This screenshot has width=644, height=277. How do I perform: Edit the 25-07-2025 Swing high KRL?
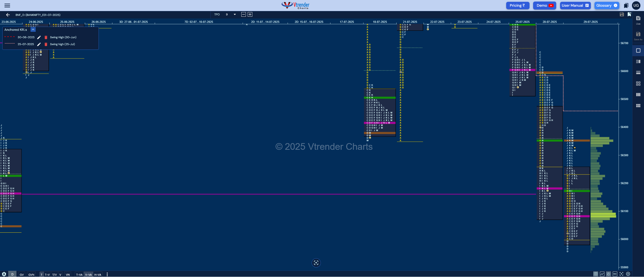[x=39, y=44]
